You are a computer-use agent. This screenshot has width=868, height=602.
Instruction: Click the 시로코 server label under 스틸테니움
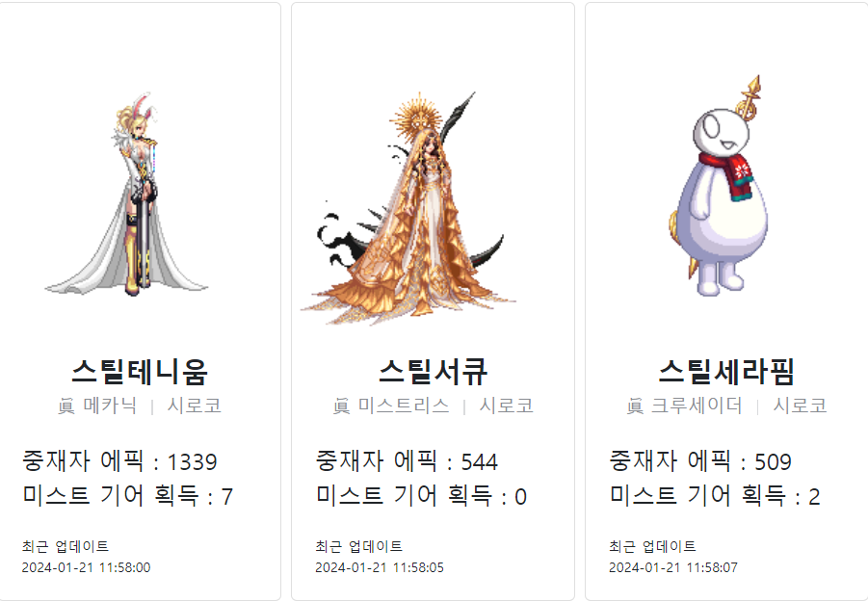pos(195,406)
